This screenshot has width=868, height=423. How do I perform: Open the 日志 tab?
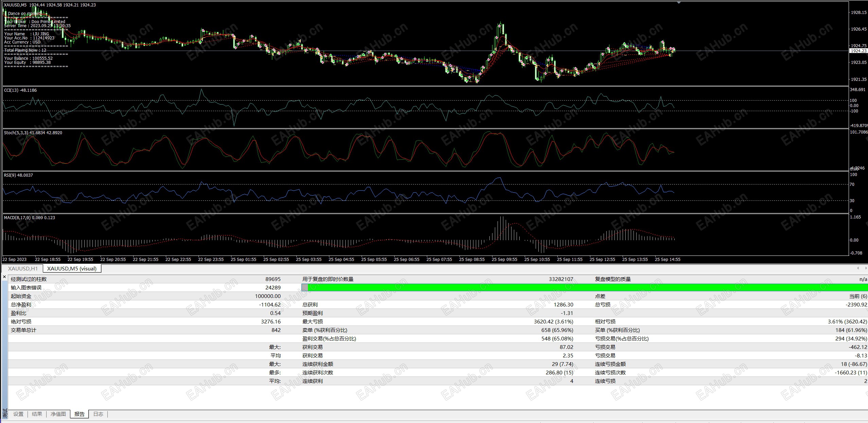[98, 414]
